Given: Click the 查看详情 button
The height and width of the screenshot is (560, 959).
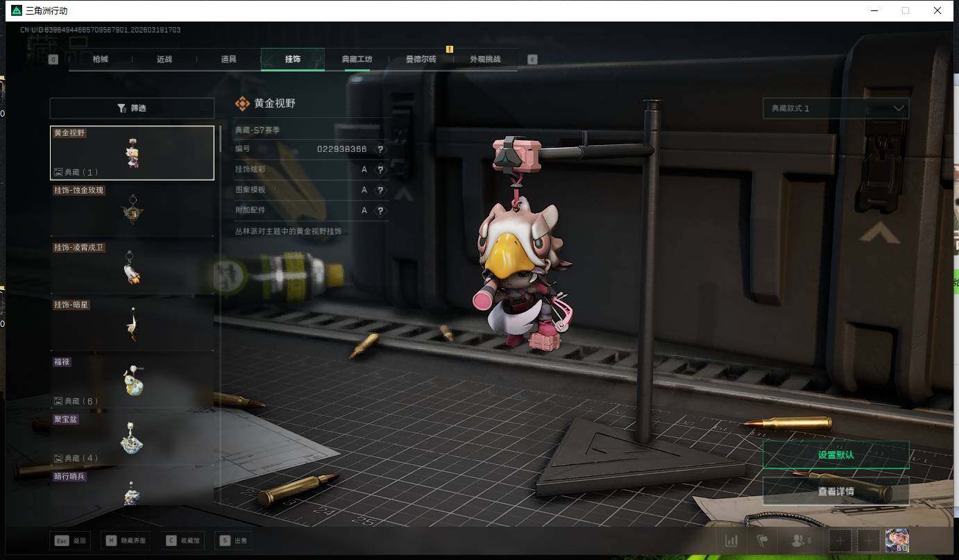Looking at the screenshot, I should pos(835,491).
